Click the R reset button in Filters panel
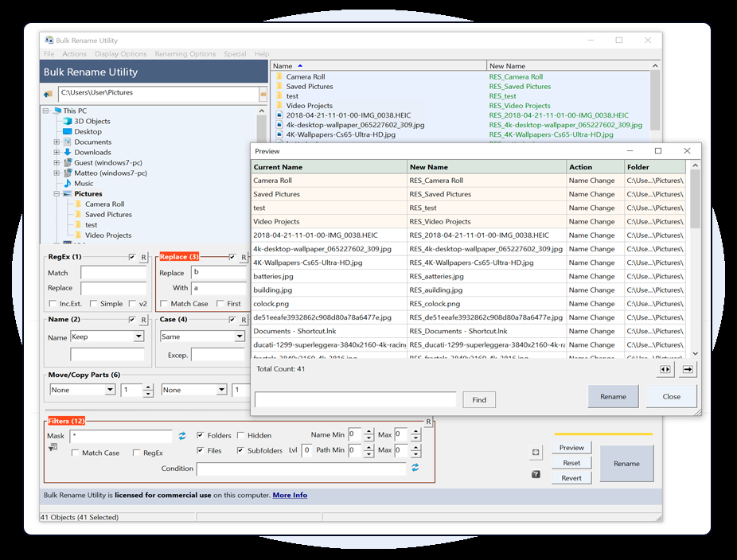The height and width of the screenshot is (560, 737). pos(428,422)
